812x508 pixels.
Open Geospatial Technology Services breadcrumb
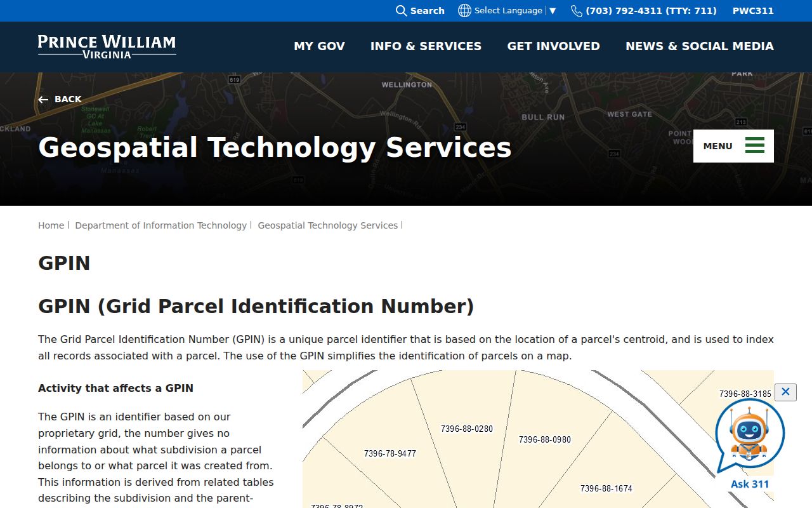327,225
